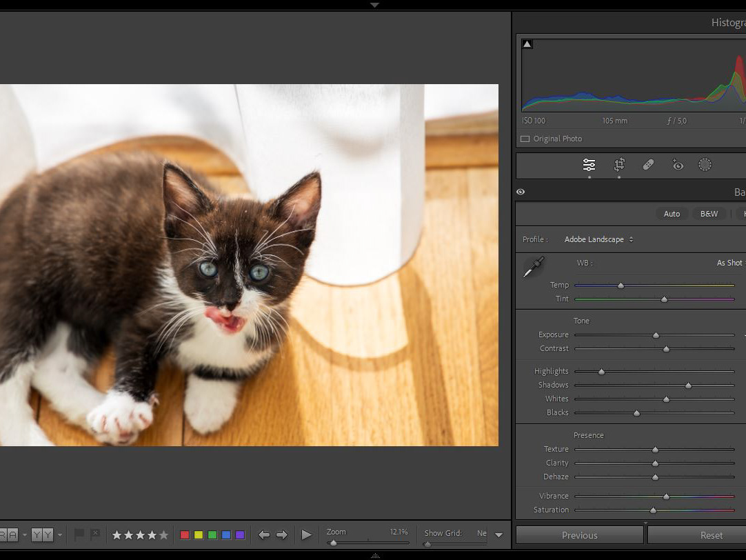This screenshot has width=746, height=560.
Task: Adjust the Blacks slider handle
Action: coord(636,413)
